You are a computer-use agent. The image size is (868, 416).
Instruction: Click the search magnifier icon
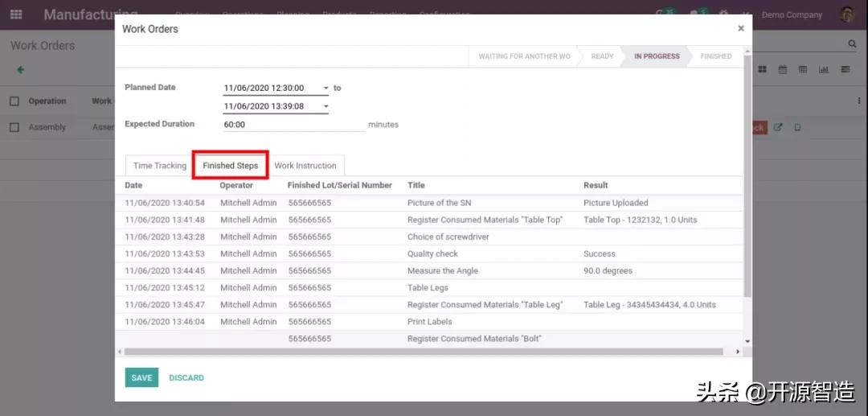pyautogui.click(x=852, y=43)
